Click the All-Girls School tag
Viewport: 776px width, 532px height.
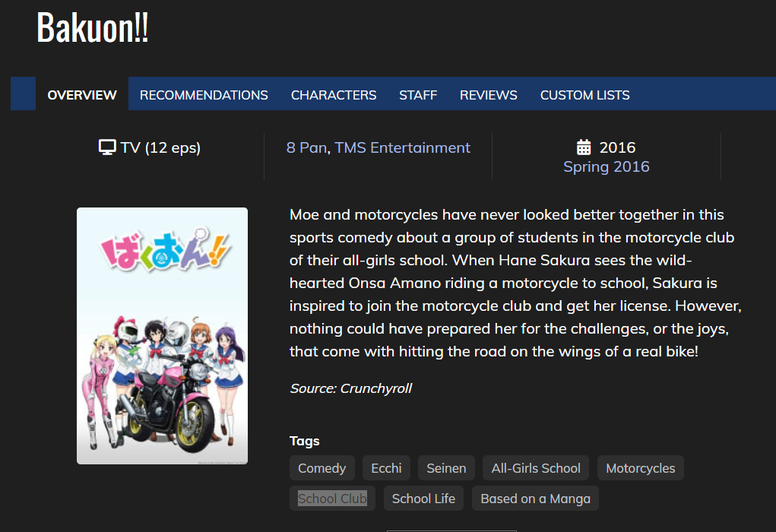click(536, 468)
